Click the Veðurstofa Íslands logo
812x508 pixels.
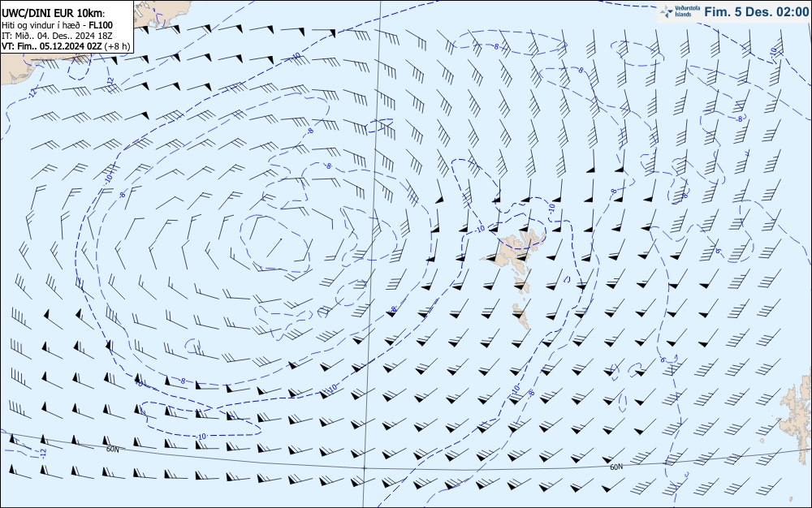(680, 11)
